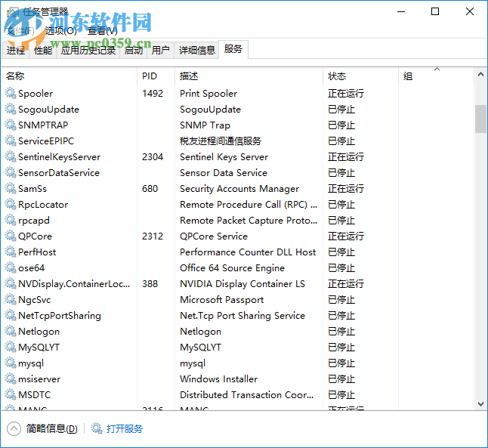Click the rpcapd service gear icon
The width and height of the screenshot is (488, 448).
(11, 220)
